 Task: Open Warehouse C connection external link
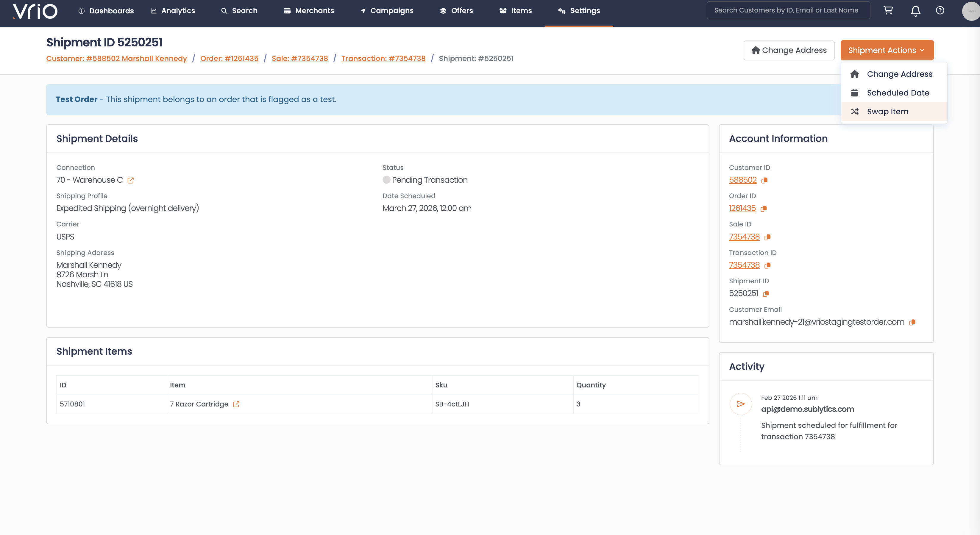[130, 181]
